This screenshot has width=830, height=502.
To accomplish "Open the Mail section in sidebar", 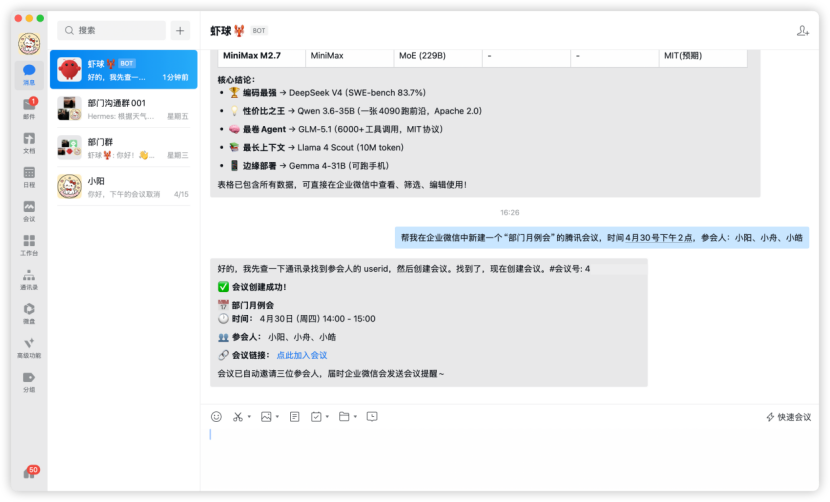I will coord(29,108).
